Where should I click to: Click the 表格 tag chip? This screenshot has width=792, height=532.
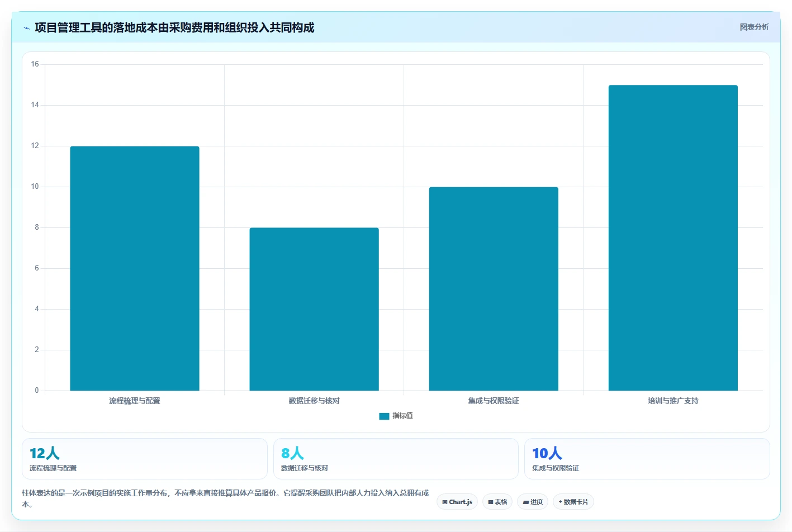497,502
